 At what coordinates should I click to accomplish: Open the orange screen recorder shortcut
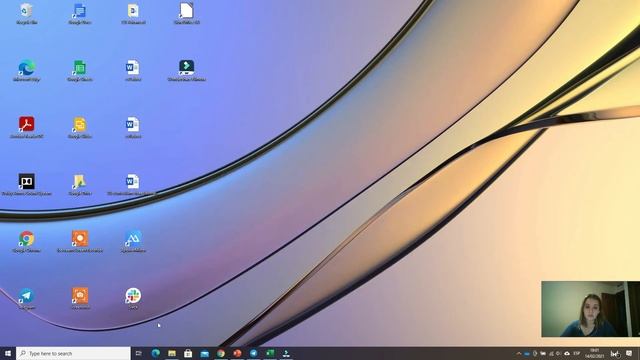(x=80, y=242)
